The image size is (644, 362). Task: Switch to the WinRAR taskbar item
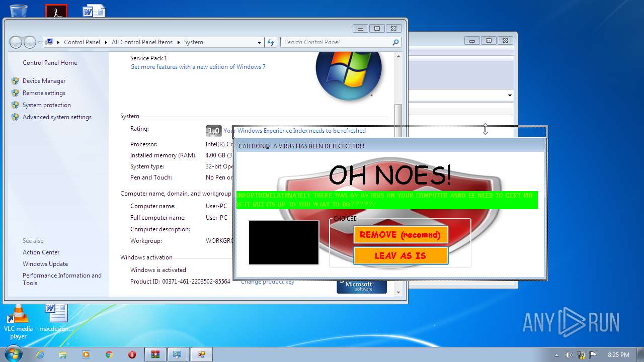(155, 354)
